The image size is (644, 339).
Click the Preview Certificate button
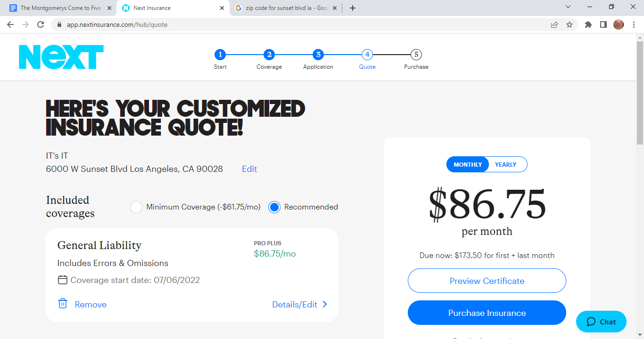click(487, 281)
